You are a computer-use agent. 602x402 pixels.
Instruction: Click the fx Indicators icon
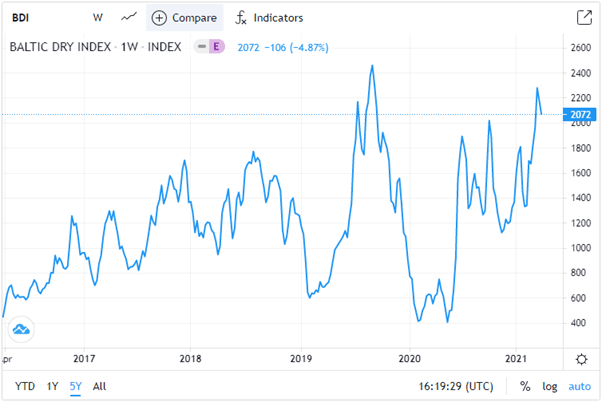[x=240, y=17]
